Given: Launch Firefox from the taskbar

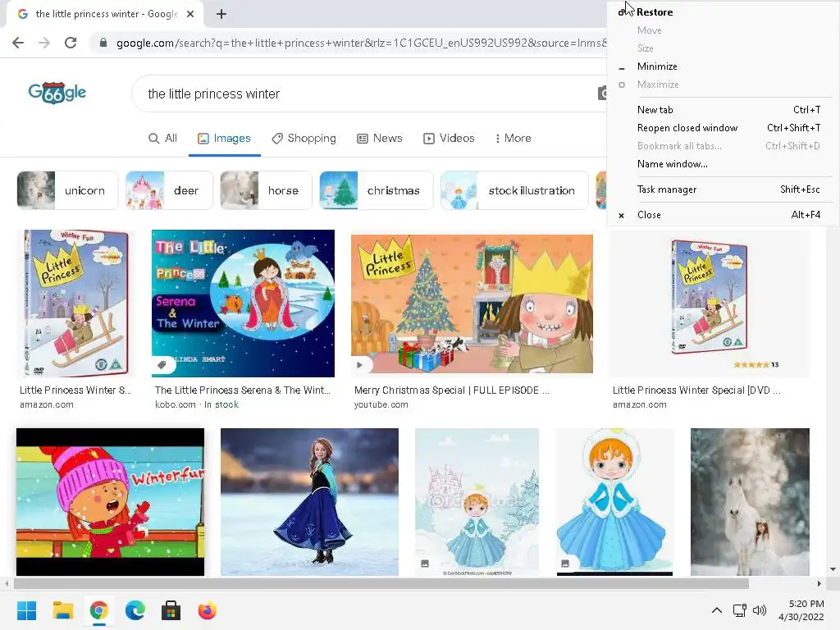Looking at the screenshot, I should click(x=207, y=610).
